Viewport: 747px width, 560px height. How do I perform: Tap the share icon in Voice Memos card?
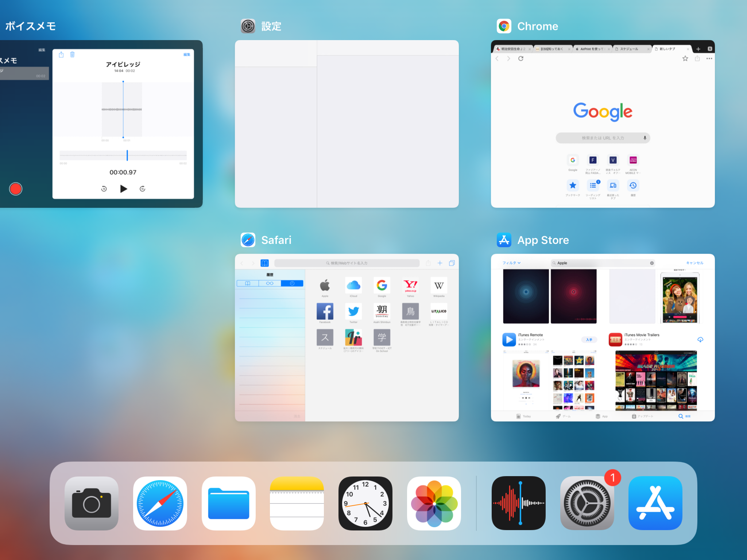[61, 54]
